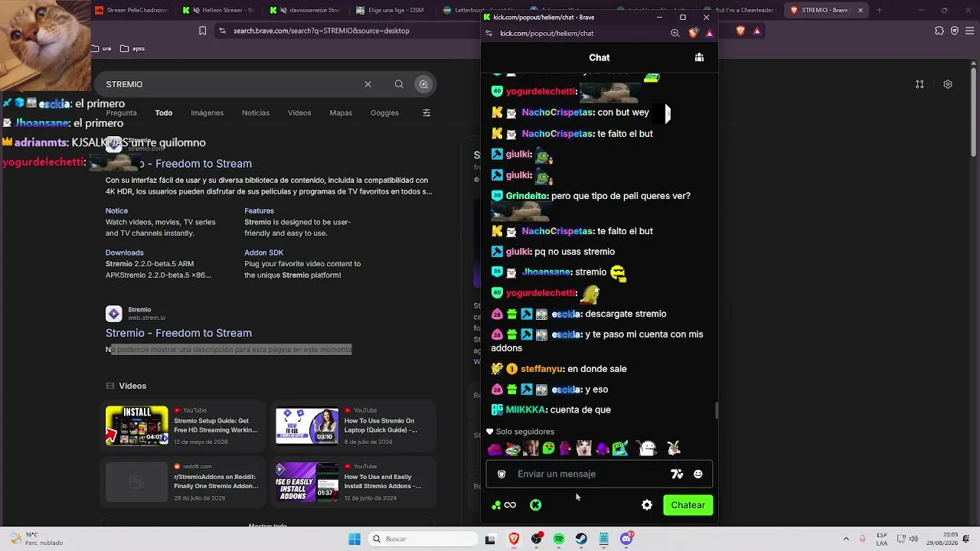Image resolution: width=980 pixels, height=551 pixels.
Task: Open a new browser tab
Action: pyautogui.click(x=879, y=11)
